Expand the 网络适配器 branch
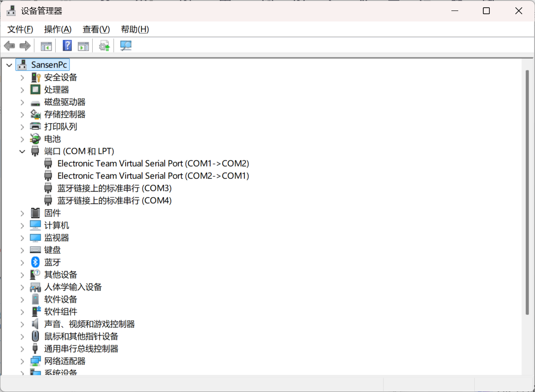535x392 pixels. pos(22,360)
